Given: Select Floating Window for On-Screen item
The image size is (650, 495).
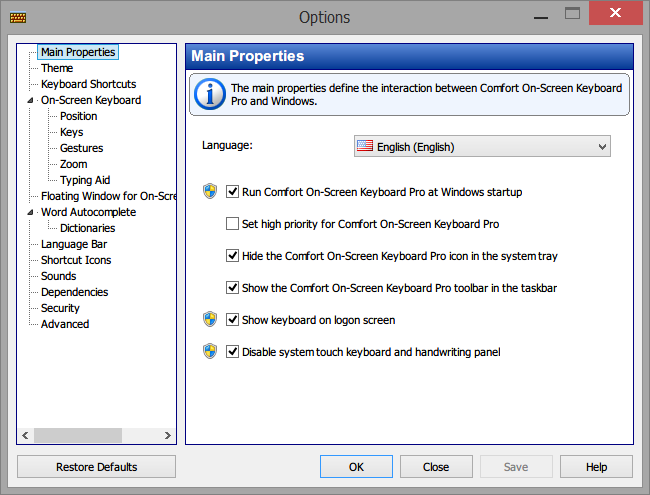Looking at the screenshot, I should coord(109,196).
